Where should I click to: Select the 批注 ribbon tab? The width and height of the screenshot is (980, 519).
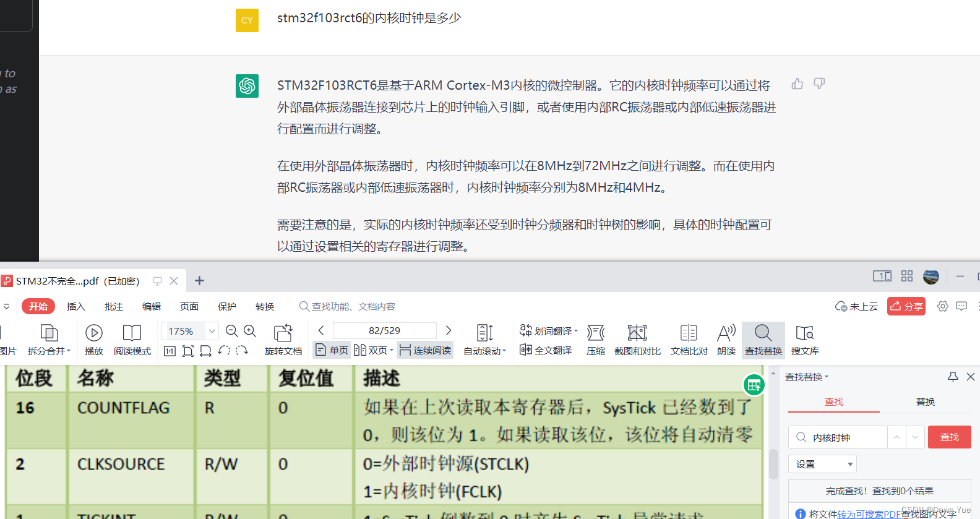tap(114, 306)
